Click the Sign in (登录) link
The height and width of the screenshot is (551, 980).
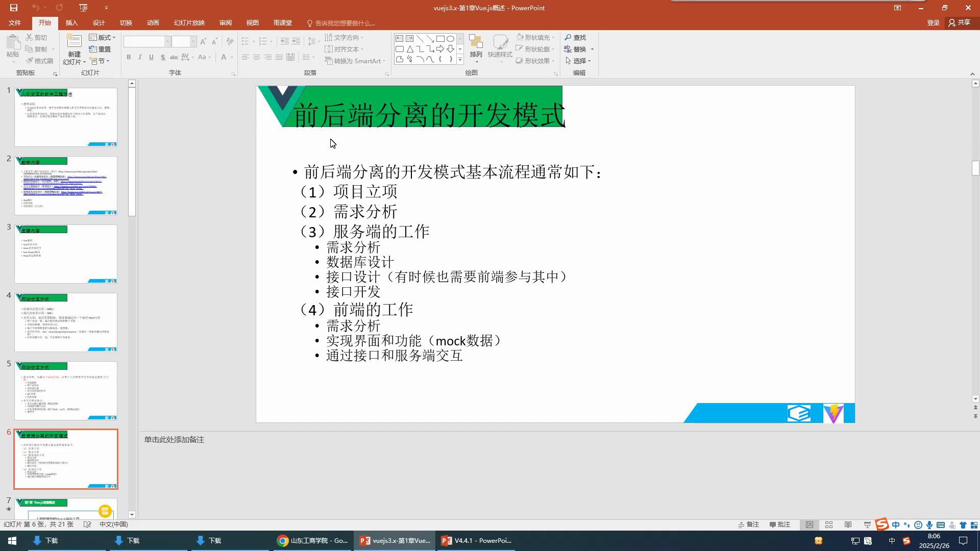tap(933, 23)
